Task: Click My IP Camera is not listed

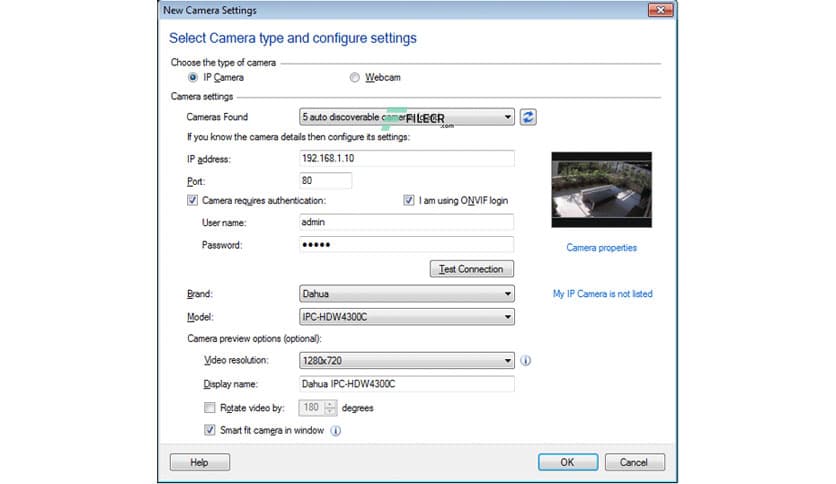Action: pos(602,294)
